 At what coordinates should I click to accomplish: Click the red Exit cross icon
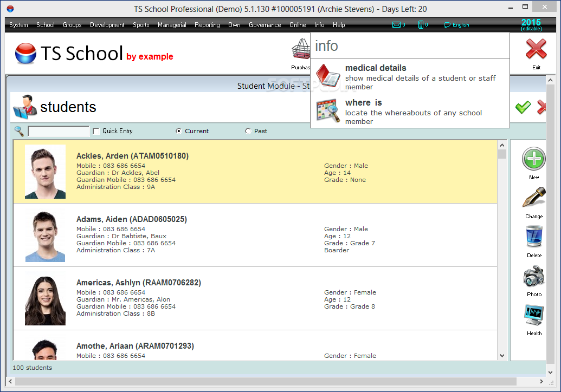(x=536, y=49)
